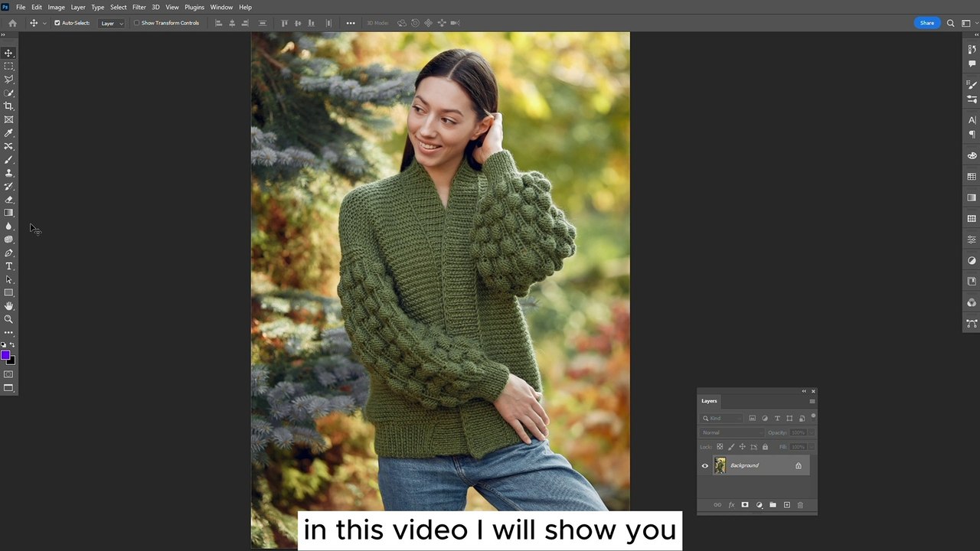Viewport: 980px width, 551px height.
Task: Click the align top edges icon
Action: [x=284, y=23]
